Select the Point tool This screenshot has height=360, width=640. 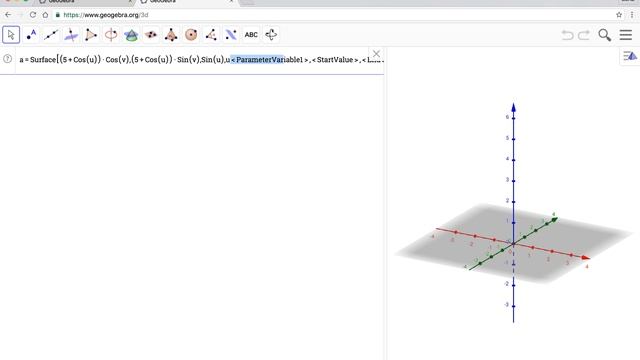click(31, 35)
